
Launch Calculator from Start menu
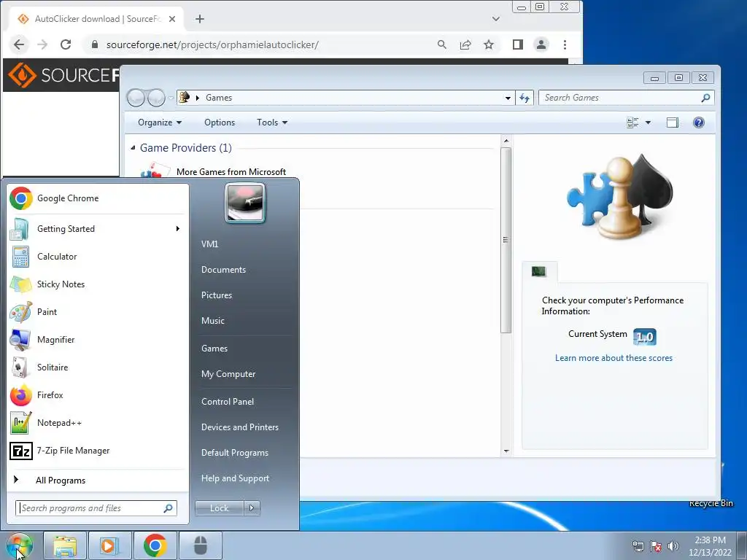pos(98,257)
